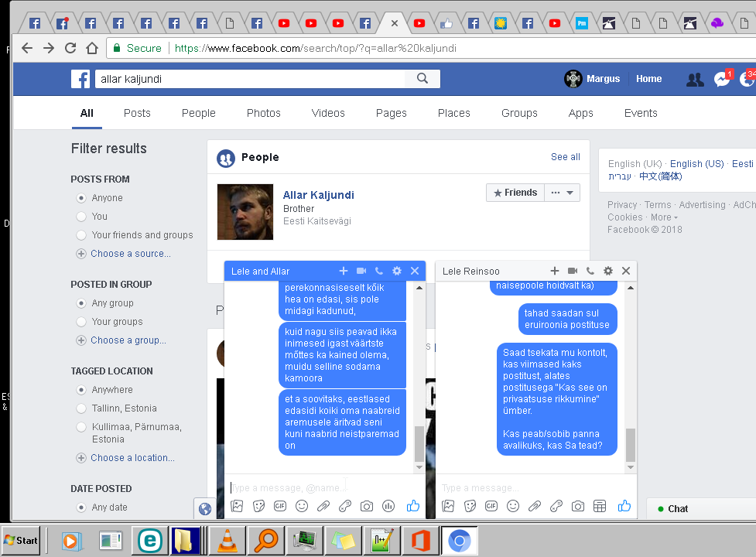
Task: Click the Lele Reinsoo chat scrollbar thumb
Action: (x=630, y=445)
